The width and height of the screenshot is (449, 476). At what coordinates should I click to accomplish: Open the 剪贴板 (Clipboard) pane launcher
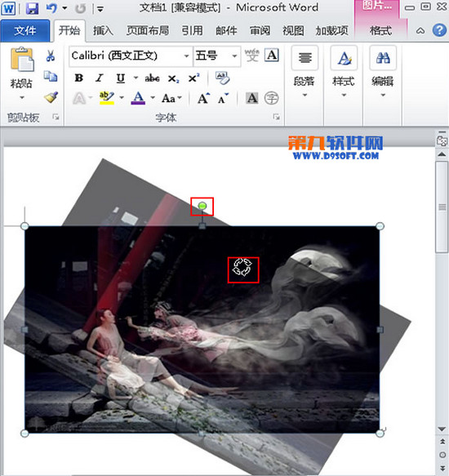56,117
